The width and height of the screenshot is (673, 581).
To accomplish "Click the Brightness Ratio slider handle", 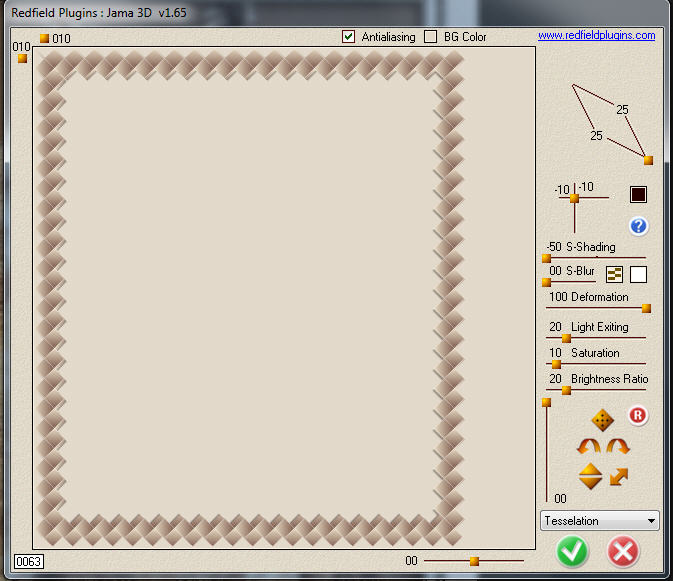I will [x=566, y=390].
